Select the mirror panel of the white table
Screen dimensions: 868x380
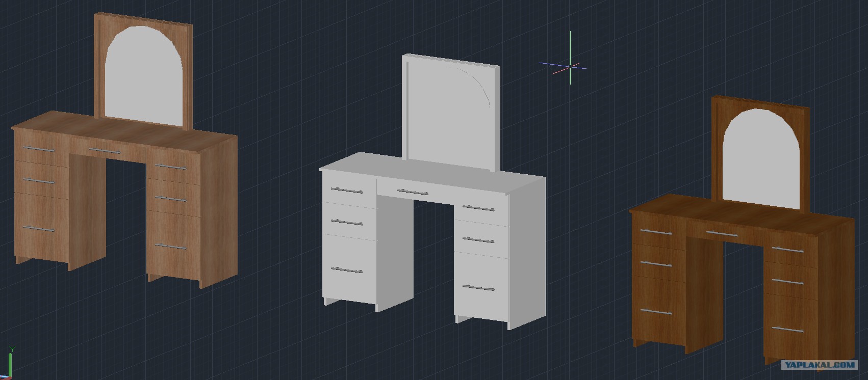450,113
